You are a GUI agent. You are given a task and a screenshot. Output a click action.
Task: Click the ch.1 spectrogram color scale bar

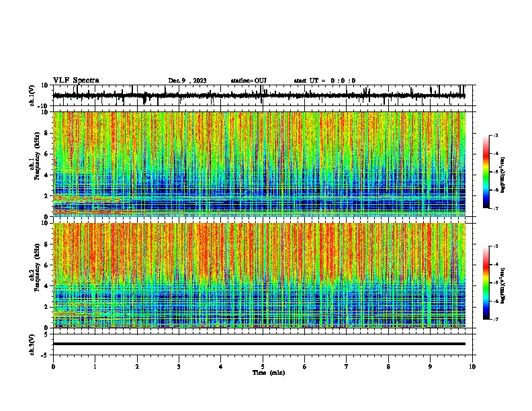coord(486,172)
